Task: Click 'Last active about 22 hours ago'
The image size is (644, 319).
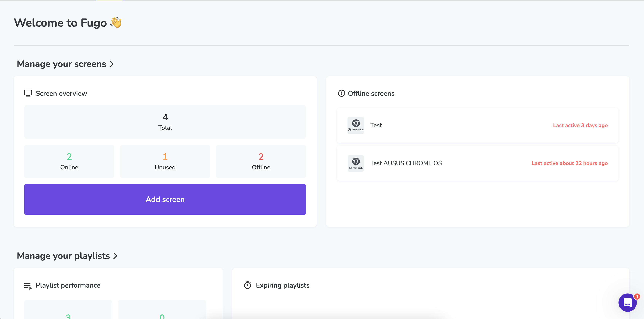Action: coord(570,163)
